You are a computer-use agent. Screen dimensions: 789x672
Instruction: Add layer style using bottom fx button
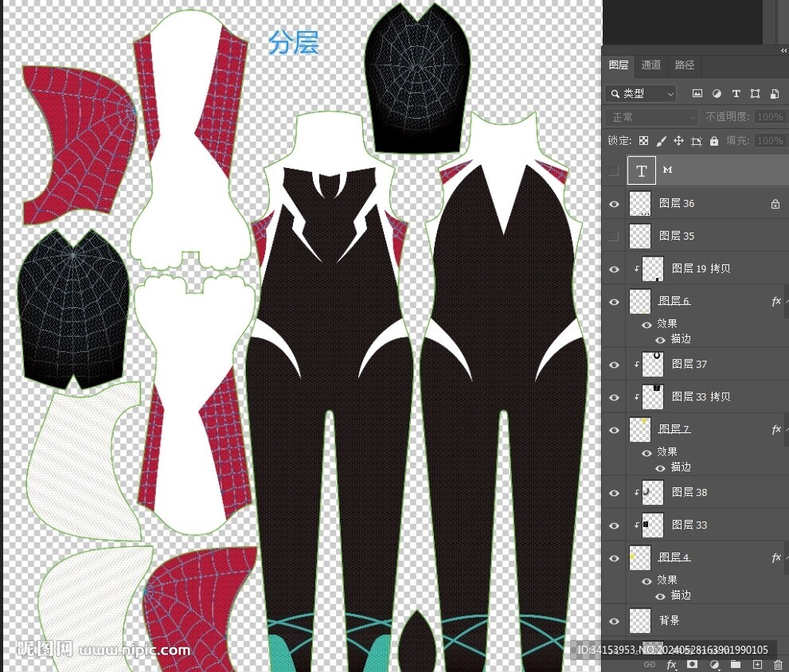tap(672, 665)
